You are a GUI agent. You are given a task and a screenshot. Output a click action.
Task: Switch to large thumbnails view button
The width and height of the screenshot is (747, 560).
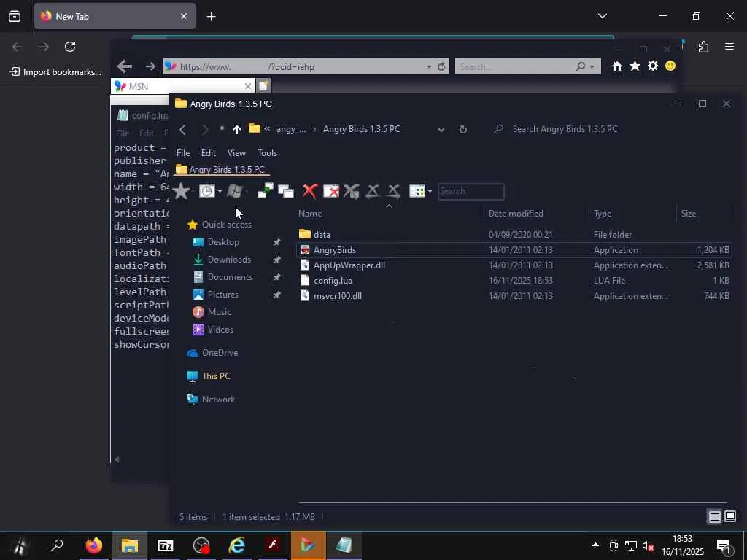pos(730,516)
